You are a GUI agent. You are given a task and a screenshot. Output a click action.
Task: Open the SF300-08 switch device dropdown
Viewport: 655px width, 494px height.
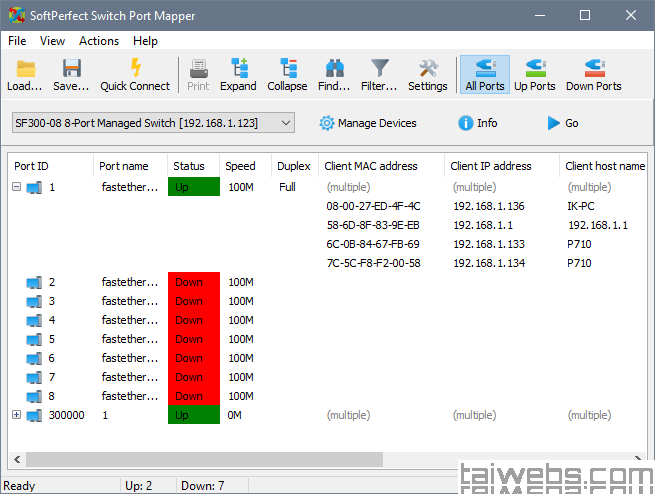153,123
